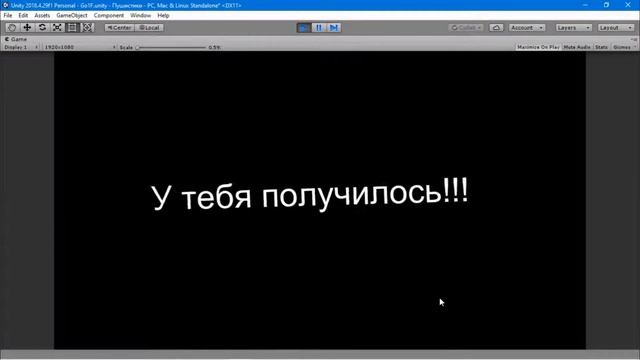Image resolution: width=640 pixels, height=360 pixels.
Task: Open the Layout dropdown
Action: (616, 28)
